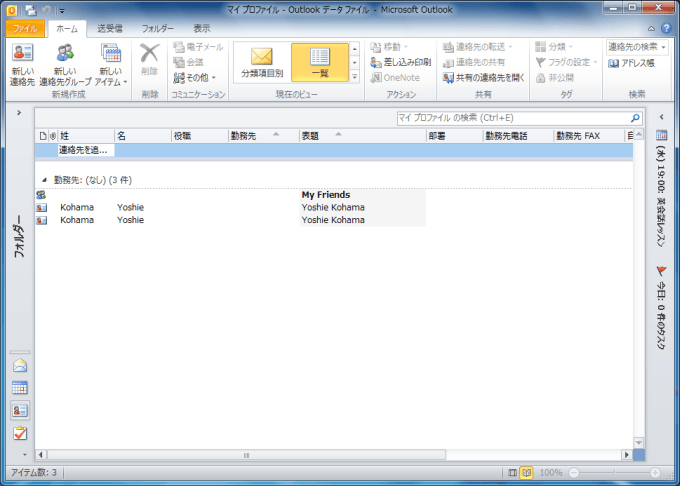The image size is (680, 486).
Task: Sort by 役職 column header
Action: pos(199,136)
